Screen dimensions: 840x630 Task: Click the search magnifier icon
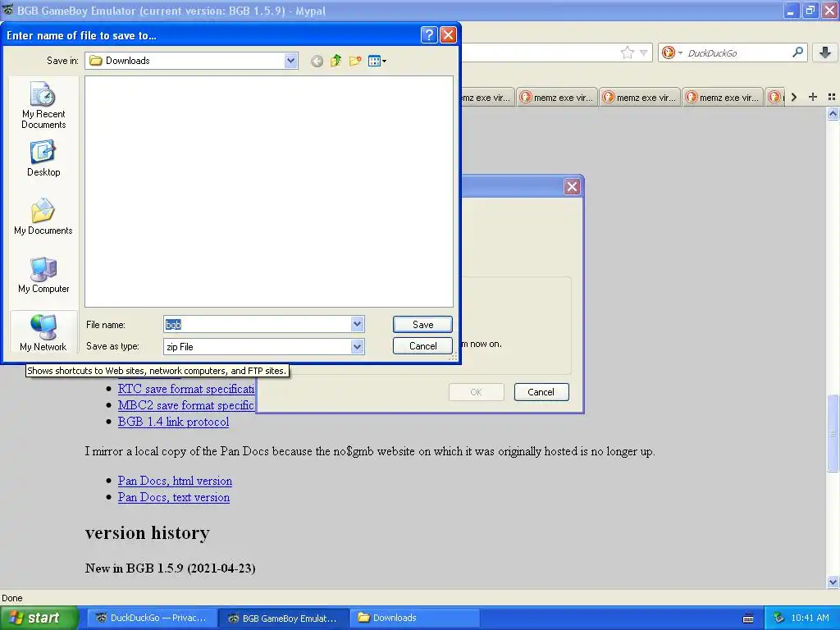797,52
